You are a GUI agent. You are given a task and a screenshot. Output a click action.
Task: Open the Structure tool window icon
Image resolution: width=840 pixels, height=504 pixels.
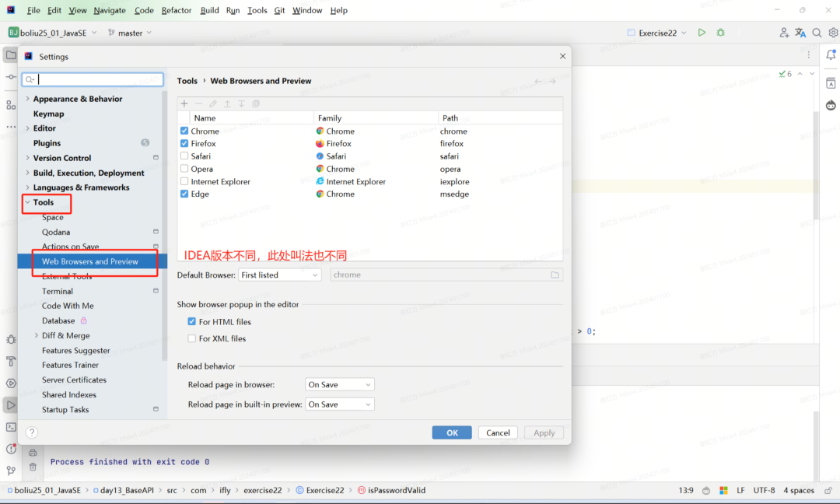click(x=11, y=105)
